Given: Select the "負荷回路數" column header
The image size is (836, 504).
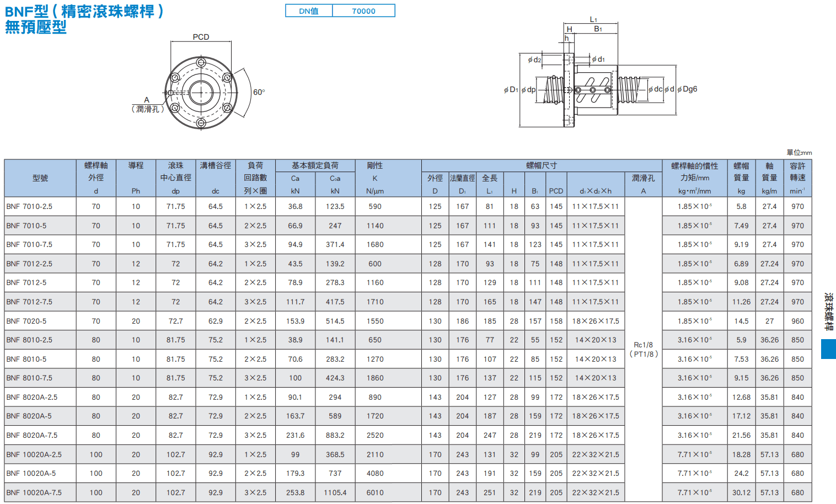Looking at the screenshot, I should pos(255,178).
